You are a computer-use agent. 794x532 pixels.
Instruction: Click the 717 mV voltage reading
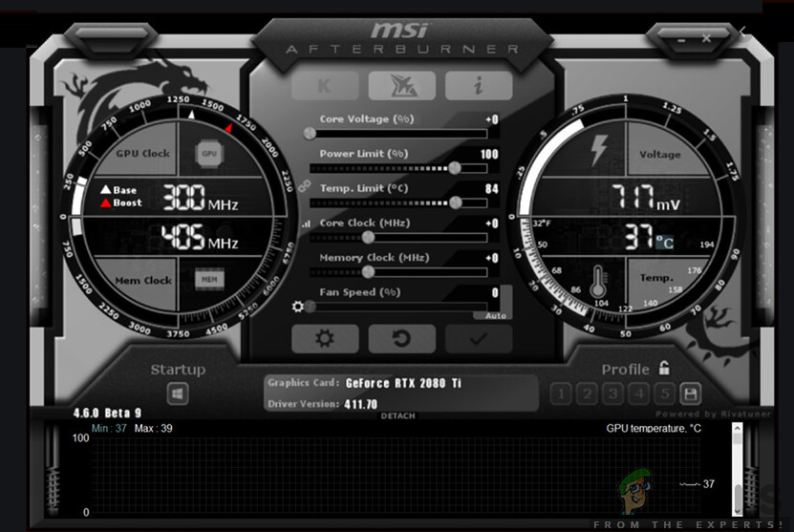[x=646, y=198]
